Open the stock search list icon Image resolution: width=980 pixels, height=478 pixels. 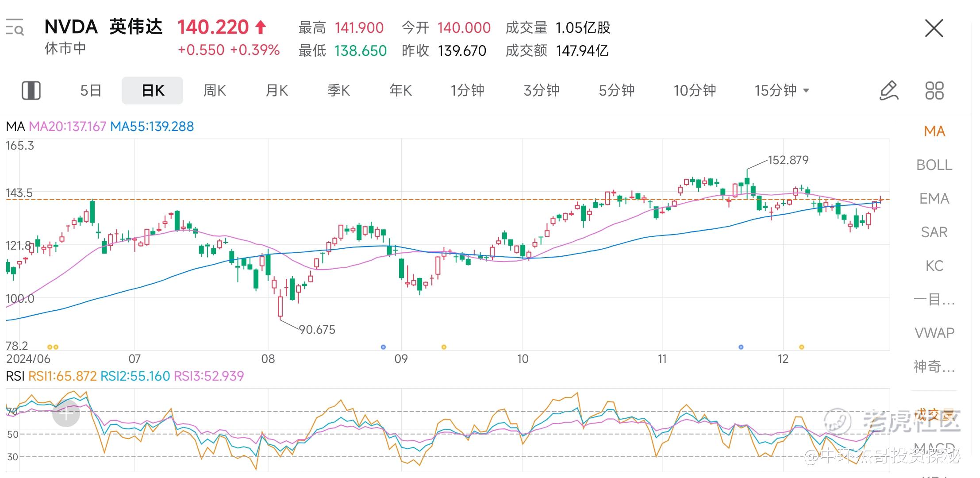point(15,27)
